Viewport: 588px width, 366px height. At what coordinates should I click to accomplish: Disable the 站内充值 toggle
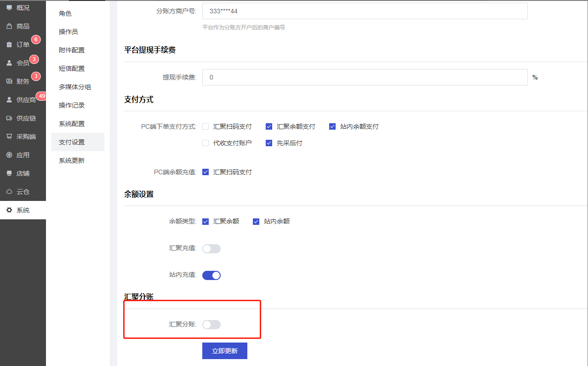tap(211, 275)
